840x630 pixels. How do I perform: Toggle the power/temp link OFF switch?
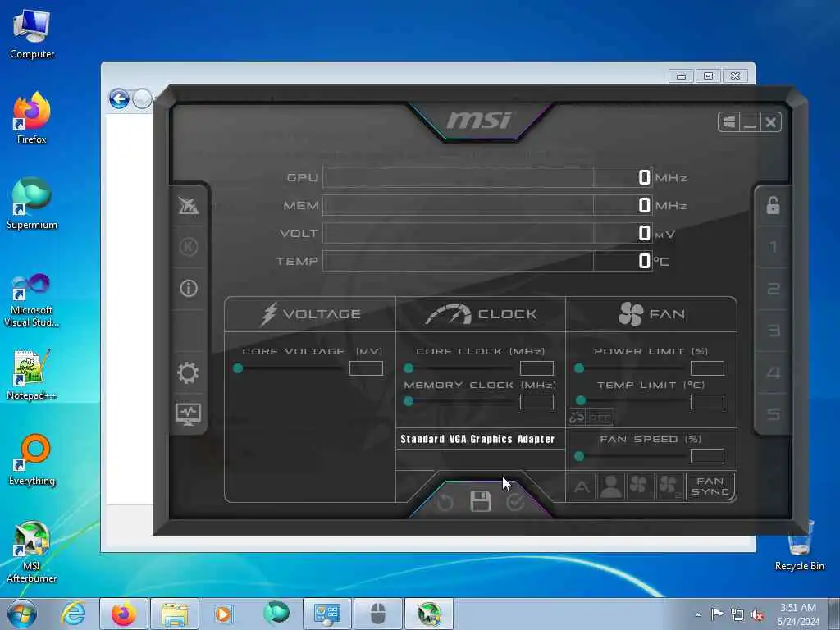click(x=591, y=417)
